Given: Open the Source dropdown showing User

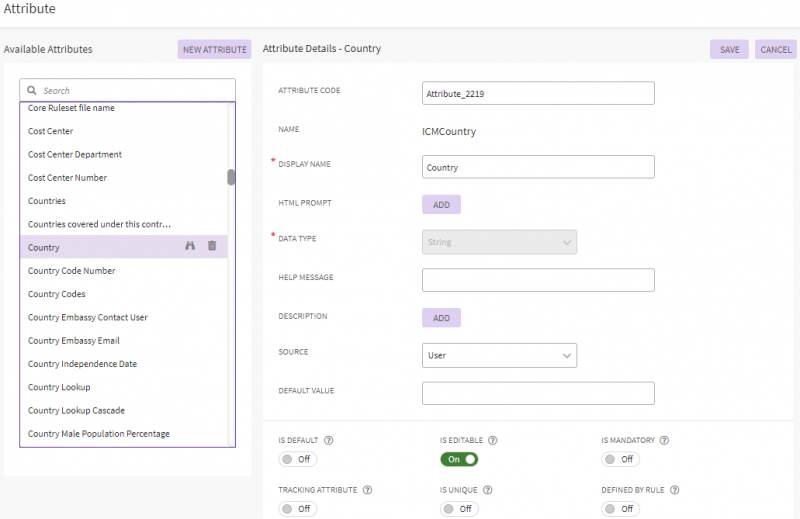Looking at the screenshot, I should point(499,355).
